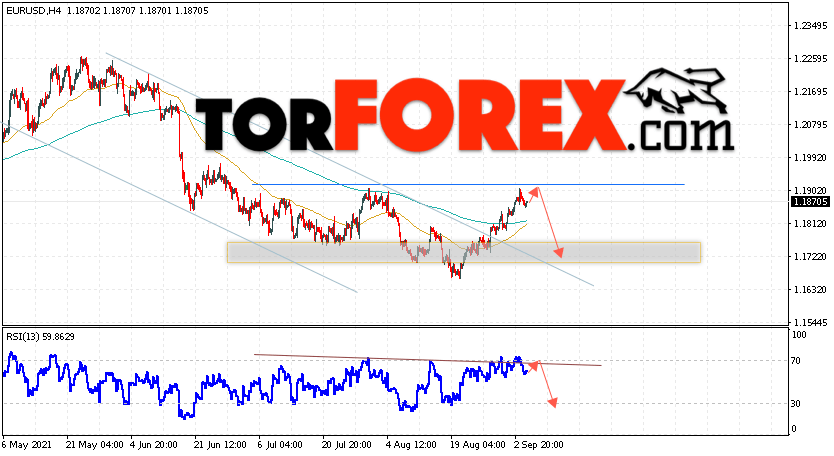Screen dimensions: 834x456
Task: Click the date label 19 Aug 04:00
Action: pyautogui.click(x=477, y=444)
